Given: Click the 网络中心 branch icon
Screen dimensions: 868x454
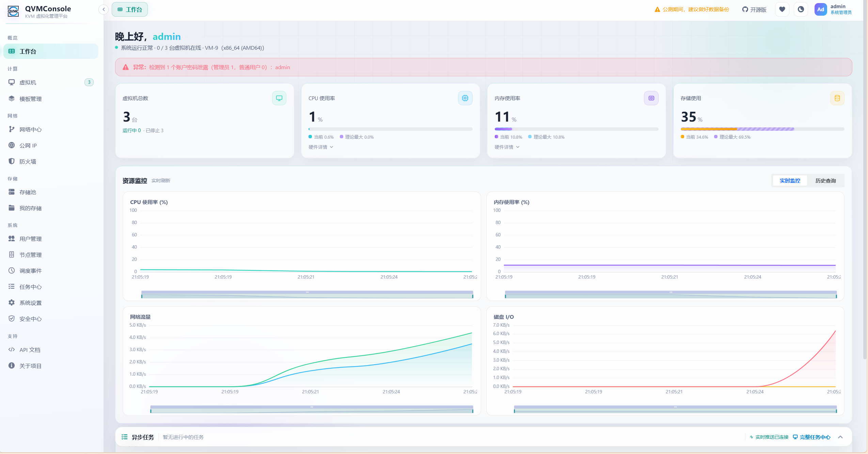Looking at the screenshot, I should (12, 129).
